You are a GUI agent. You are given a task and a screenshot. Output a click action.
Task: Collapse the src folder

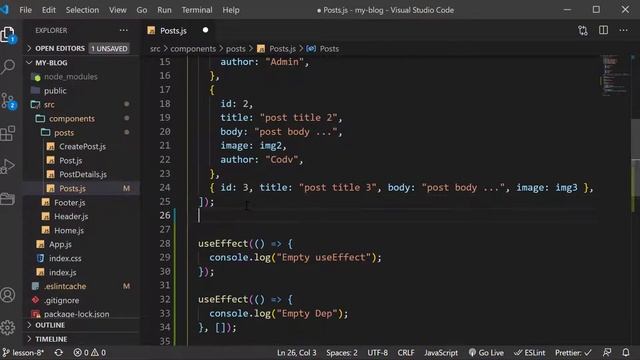tap(82, 104)
